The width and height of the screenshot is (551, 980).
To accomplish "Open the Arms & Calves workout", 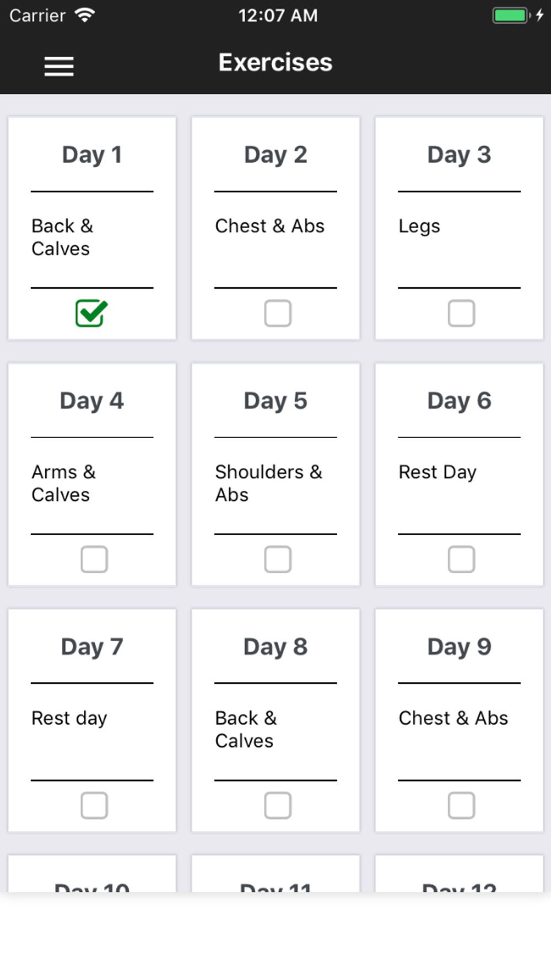I will (x=63, y=483).
